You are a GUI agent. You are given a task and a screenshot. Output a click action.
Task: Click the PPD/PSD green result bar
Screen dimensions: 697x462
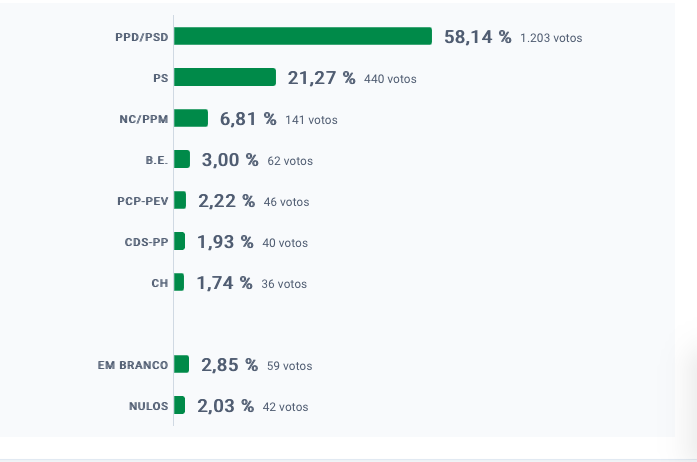tap(303, 36)
